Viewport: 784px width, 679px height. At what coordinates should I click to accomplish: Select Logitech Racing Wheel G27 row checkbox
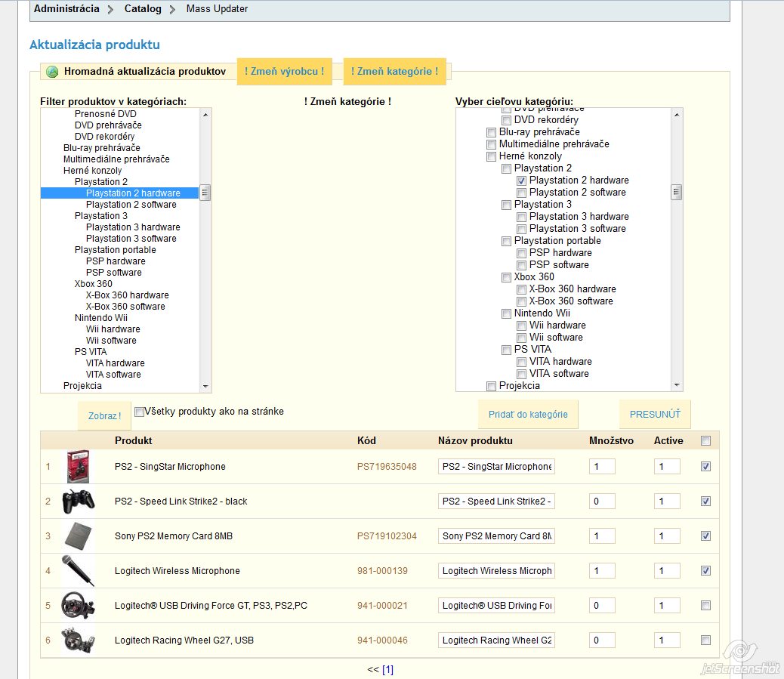tap(705, 640)
